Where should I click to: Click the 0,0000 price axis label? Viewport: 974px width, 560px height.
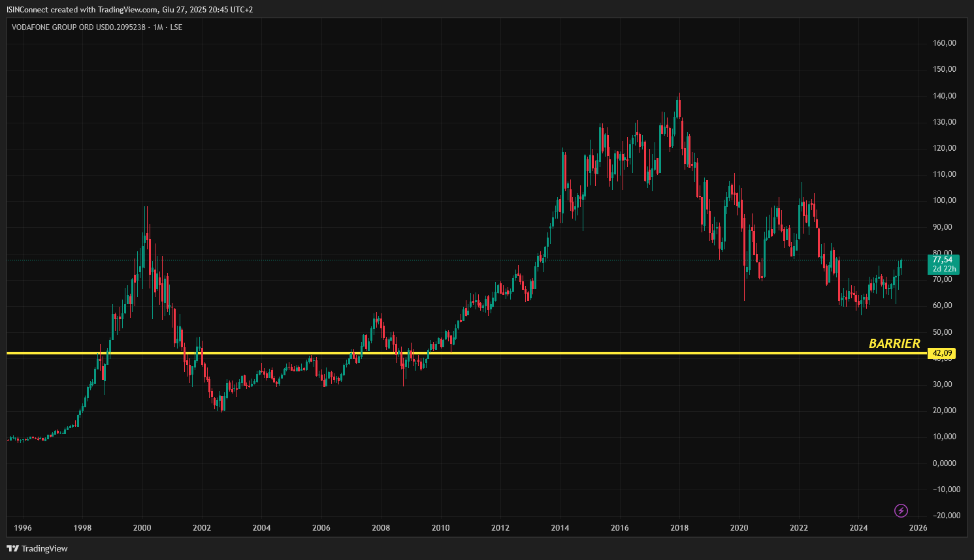(x=945, y=463)
